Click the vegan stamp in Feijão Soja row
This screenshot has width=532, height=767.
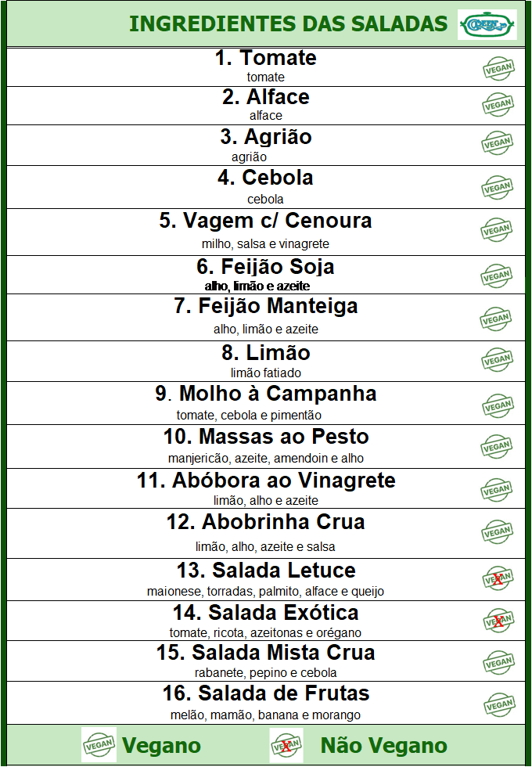496,275
